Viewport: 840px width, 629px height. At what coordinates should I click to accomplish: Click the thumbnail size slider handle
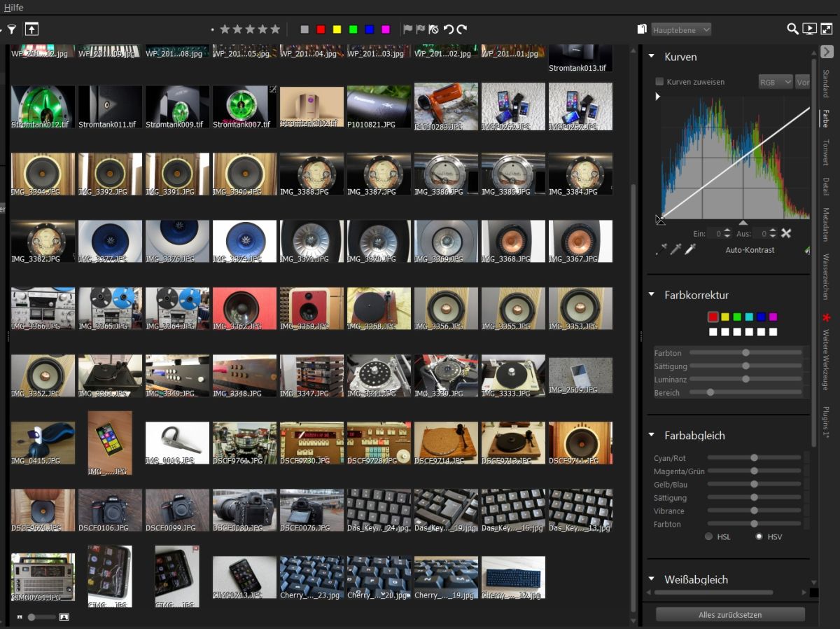tap(31, 617)
